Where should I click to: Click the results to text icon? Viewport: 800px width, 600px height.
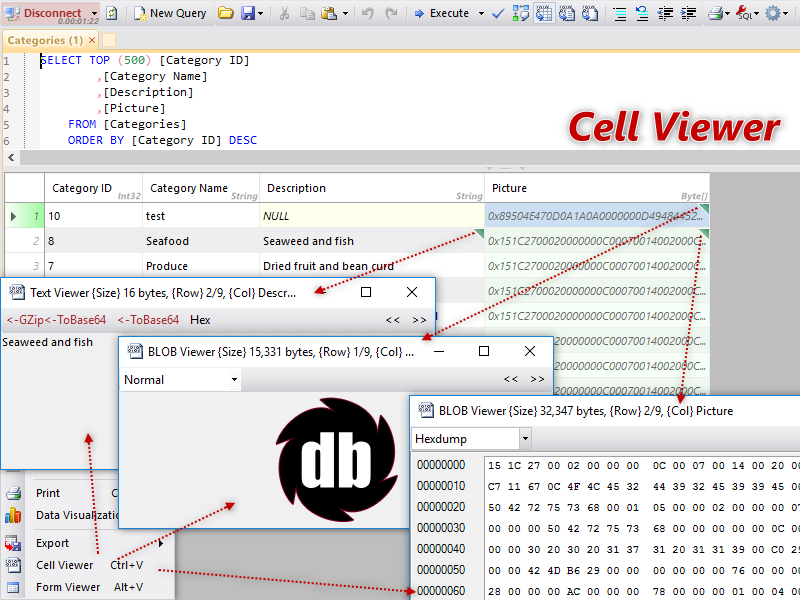[567, 14]
